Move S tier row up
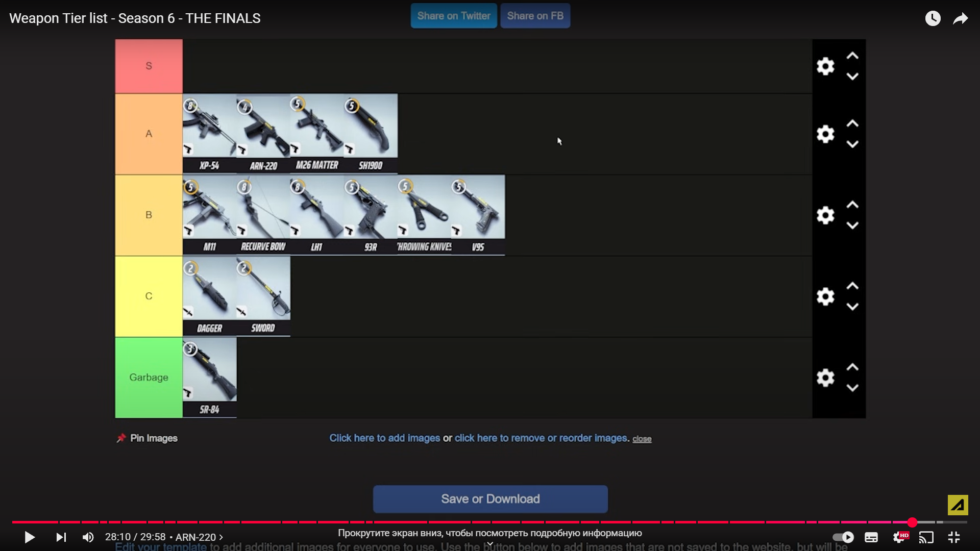980x551 pixels. (x=852, y=56)
